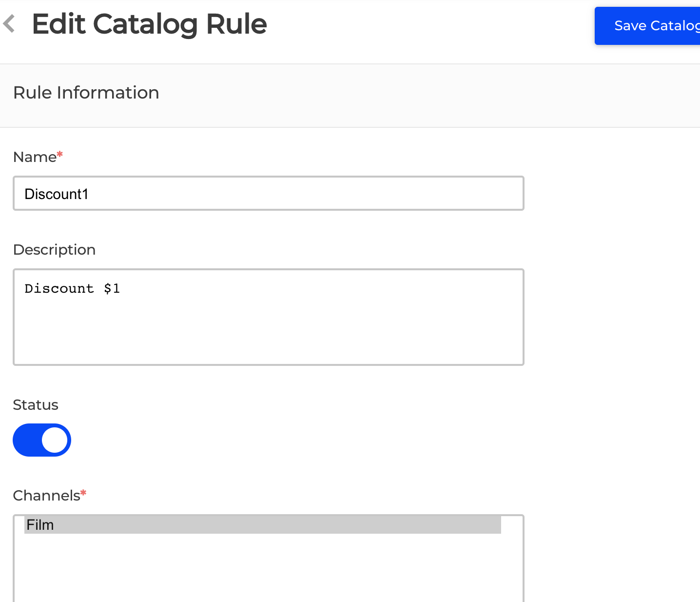This screenshot has width=700, height=602.
Task: Click into the Description text area
Action: [269, 317]
